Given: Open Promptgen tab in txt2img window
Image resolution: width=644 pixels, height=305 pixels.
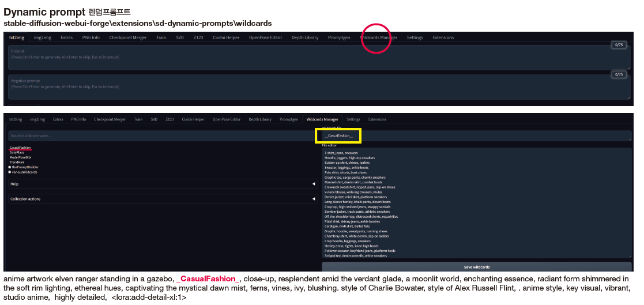Looking at the screenshot, I should point(339,37).
